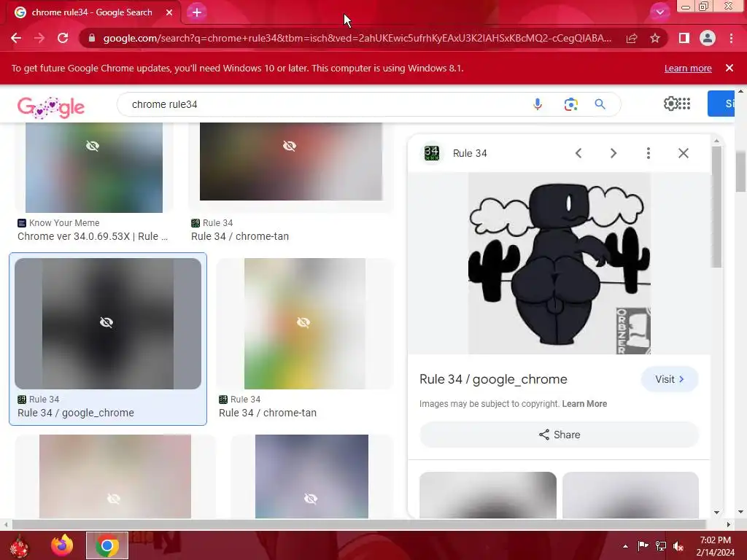Open the second related image thumbnail
747x560 pixels.
tap(630, 495)
